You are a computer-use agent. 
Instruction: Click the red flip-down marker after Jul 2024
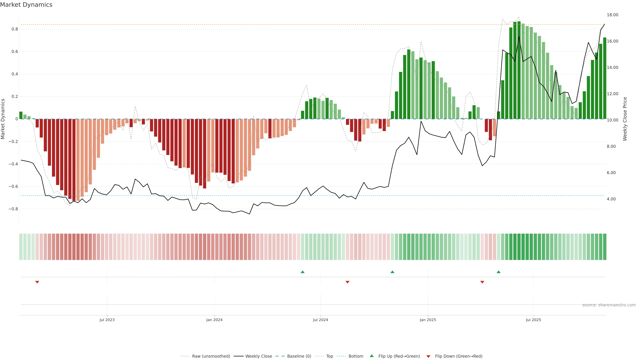click(347, 282)
